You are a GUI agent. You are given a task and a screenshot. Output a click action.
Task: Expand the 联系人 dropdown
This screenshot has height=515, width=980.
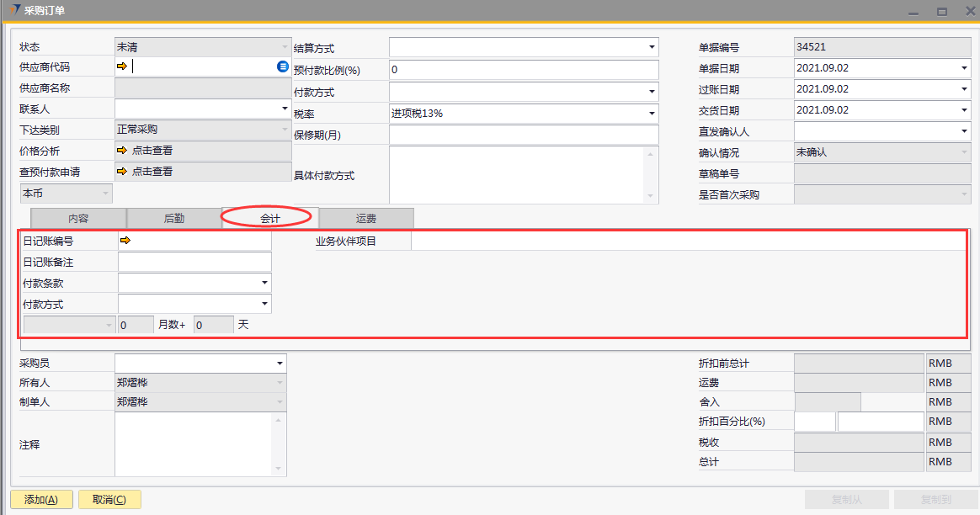click(285, 109)
